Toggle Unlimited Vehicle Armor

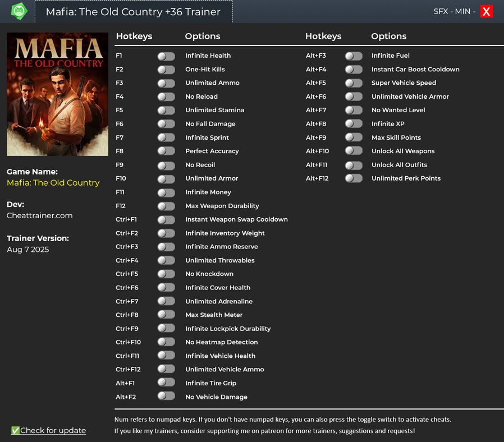354,96
